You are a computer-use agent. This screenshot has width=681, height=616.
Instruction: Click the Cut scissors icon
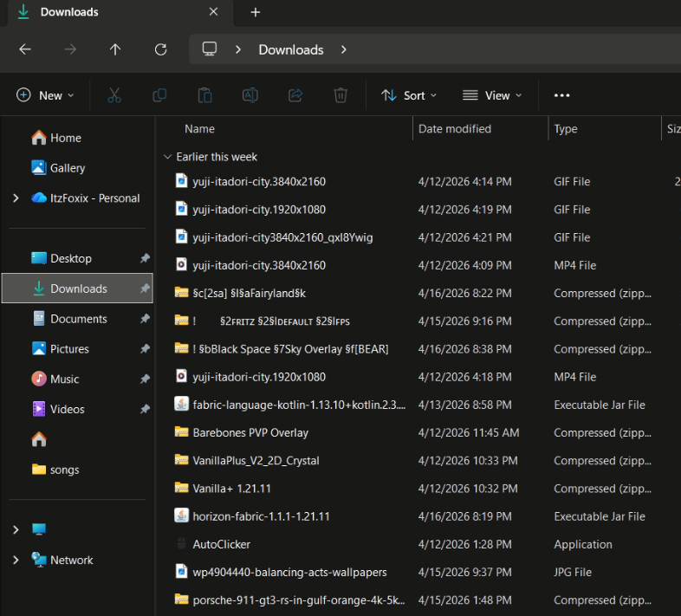click(x=114, y=95)
